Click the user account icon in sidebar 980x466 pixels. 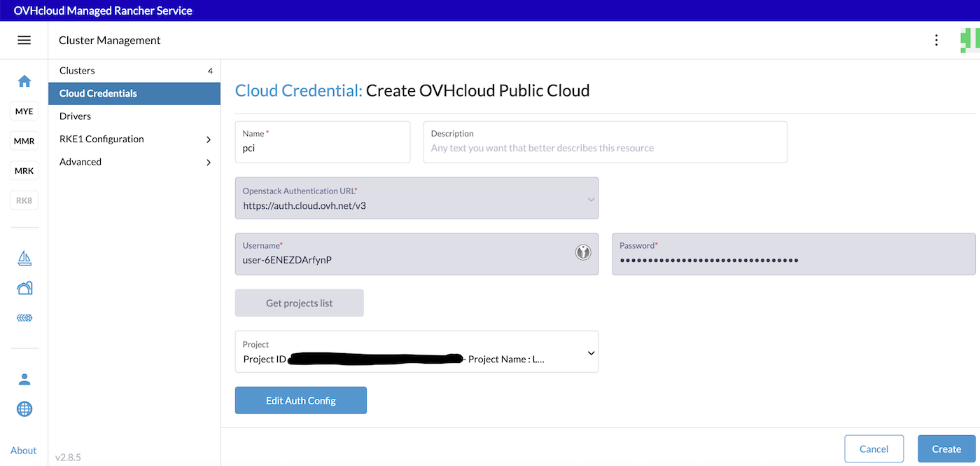(24, 378)
